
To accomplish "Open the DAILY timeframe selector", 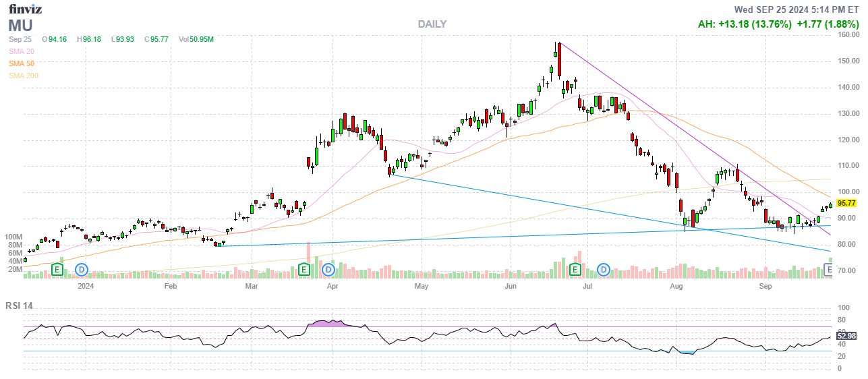I will pos(432,24).
